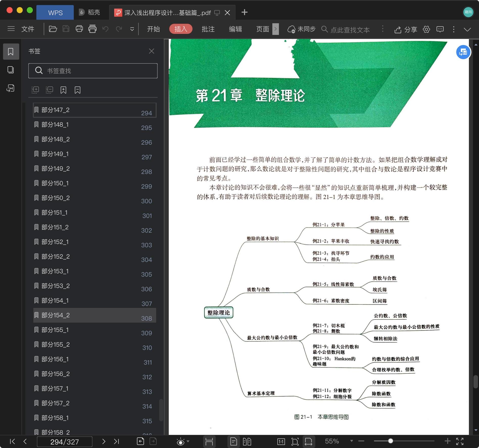Screen dimensions: 479x448
Task: Fit the page to width
Action: 308,441
